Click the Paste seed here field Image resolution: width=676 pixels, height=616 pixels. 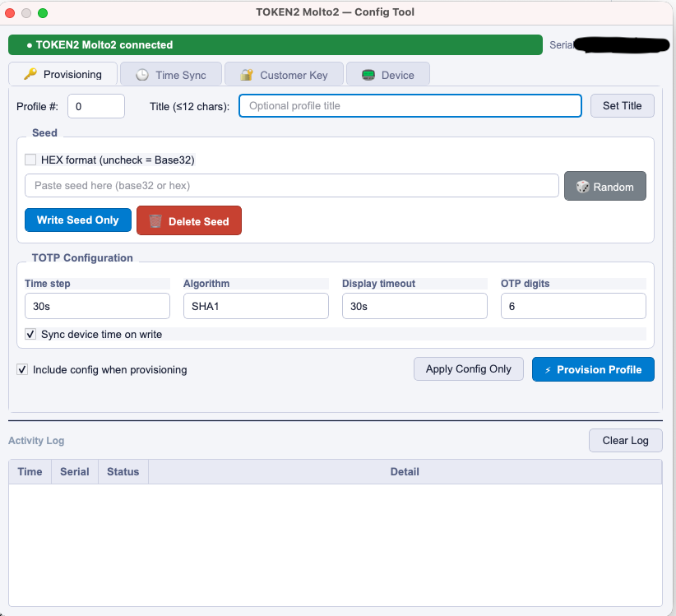point(292,185)
